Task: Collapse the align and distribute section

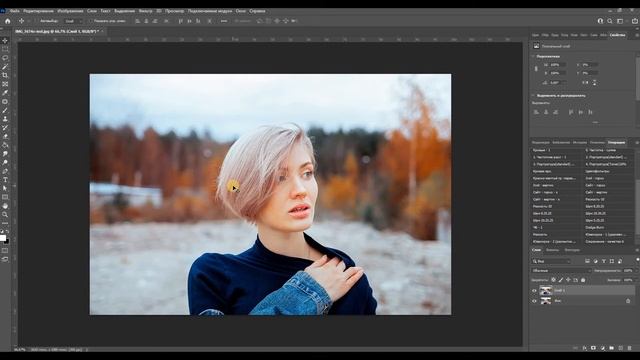Action: pos(533,96)
